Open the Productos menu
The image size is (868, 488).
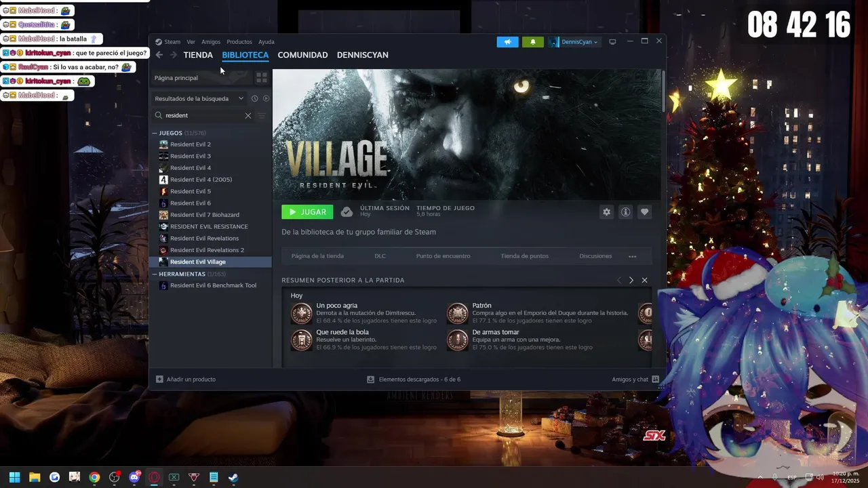coord(239,42)
